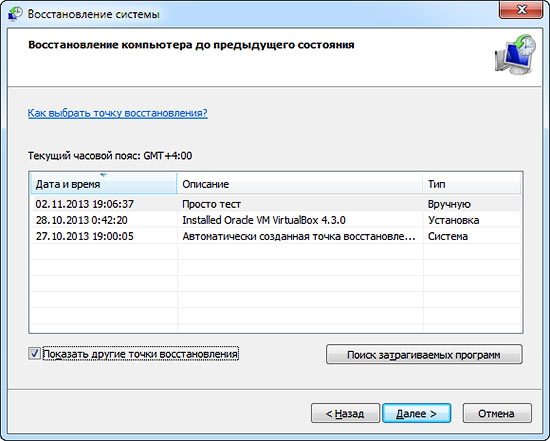Screen dimensions: 550x441
Task: Toggle 'Показать другие точки восстановления' checkbox
Action: pos(34,353)
